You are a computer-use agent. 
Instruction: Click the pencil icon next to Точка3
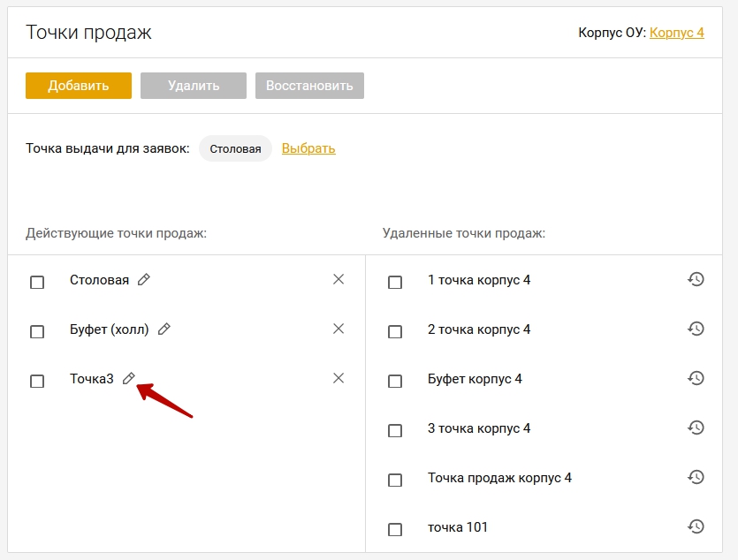[x=129, y=379]
